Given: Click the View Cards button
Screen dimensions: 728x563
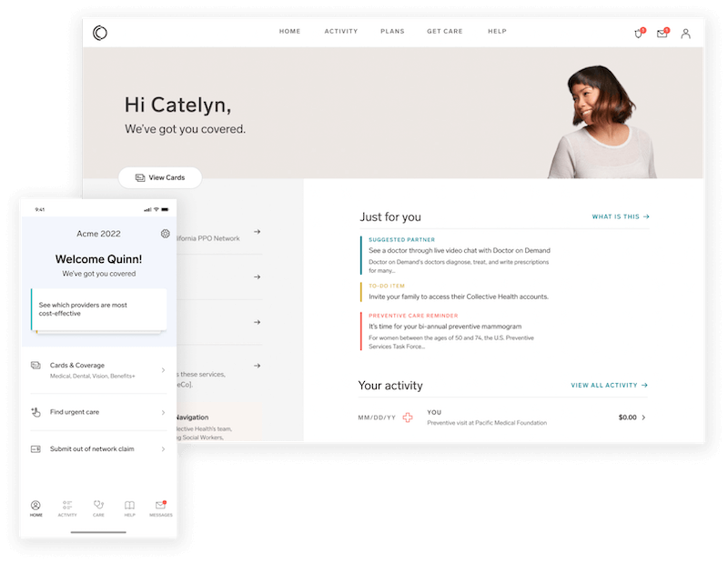Looking at the screenshot, I should 160,177.
